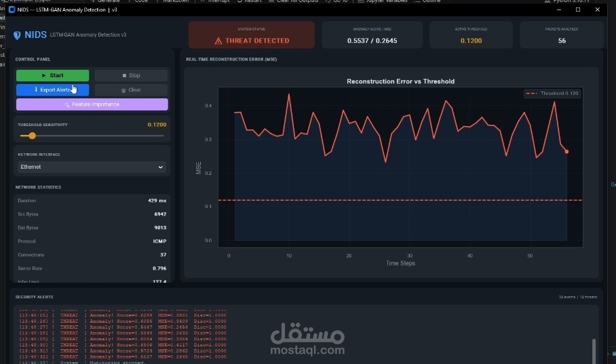Click the Serror Rate row value 0.796

pos(159,268)
